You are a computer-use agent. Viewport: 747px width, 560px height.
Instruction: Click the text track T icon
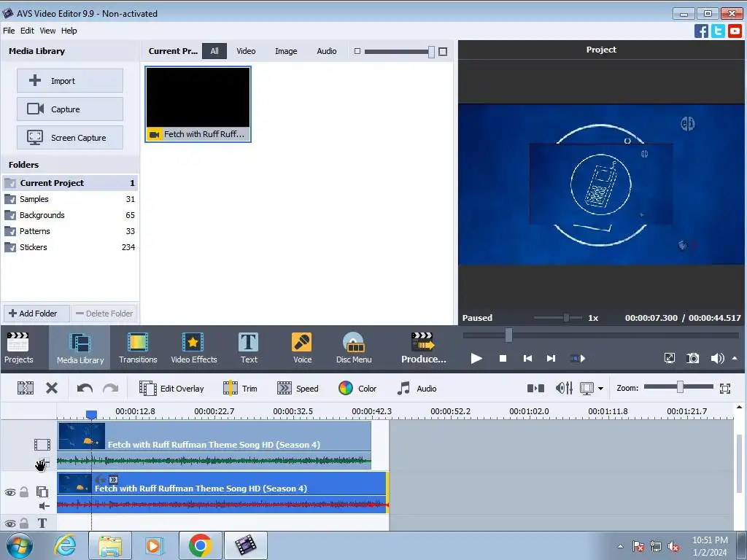[x=42, y=523]
